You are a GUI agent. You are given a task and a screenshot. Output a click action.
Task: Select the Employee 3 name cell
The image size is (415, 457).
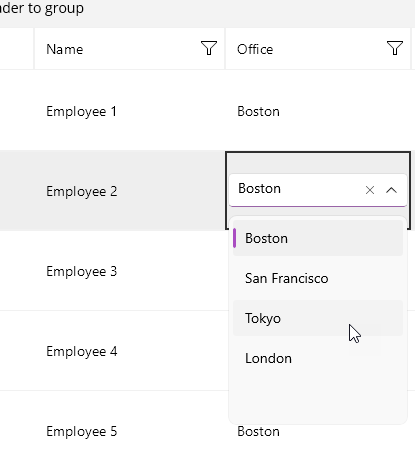coord(129,270)
